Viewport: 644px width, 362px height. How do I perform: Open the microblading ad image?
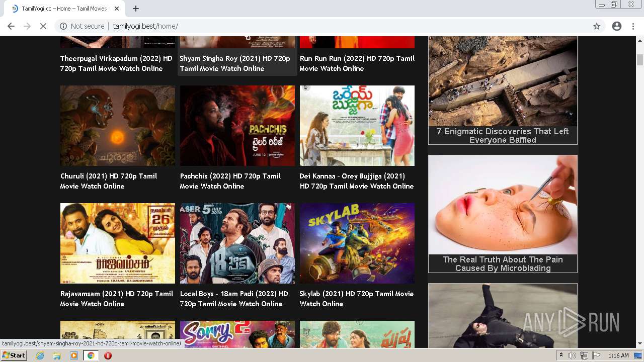tap(503, 205)
